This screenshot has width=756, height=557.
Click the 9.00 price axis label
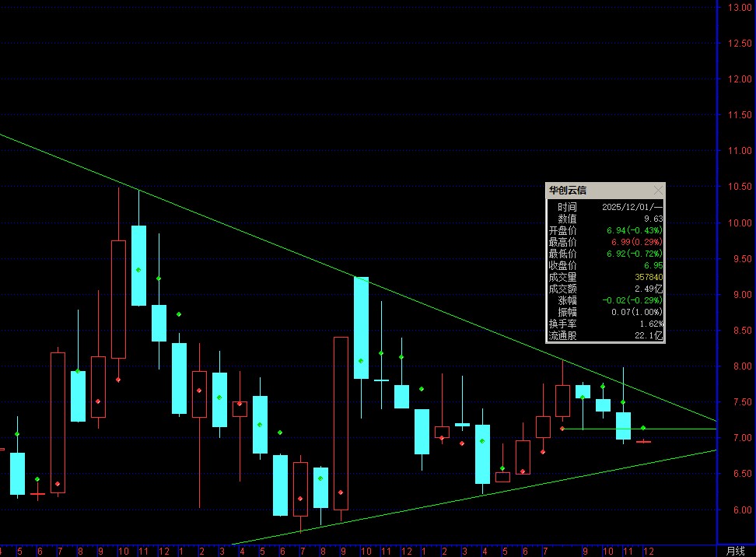pyautogui.click(x=742, y=295)
